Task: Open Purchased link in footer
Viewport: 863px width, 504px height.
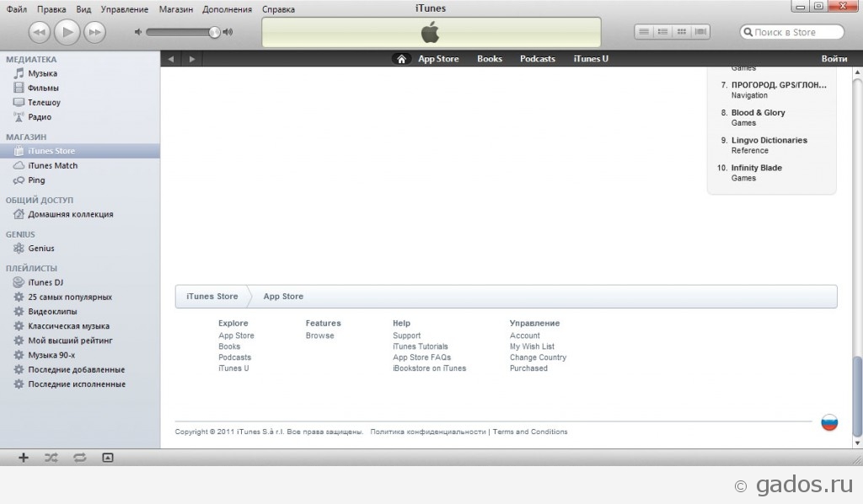Action: [528, 368]
